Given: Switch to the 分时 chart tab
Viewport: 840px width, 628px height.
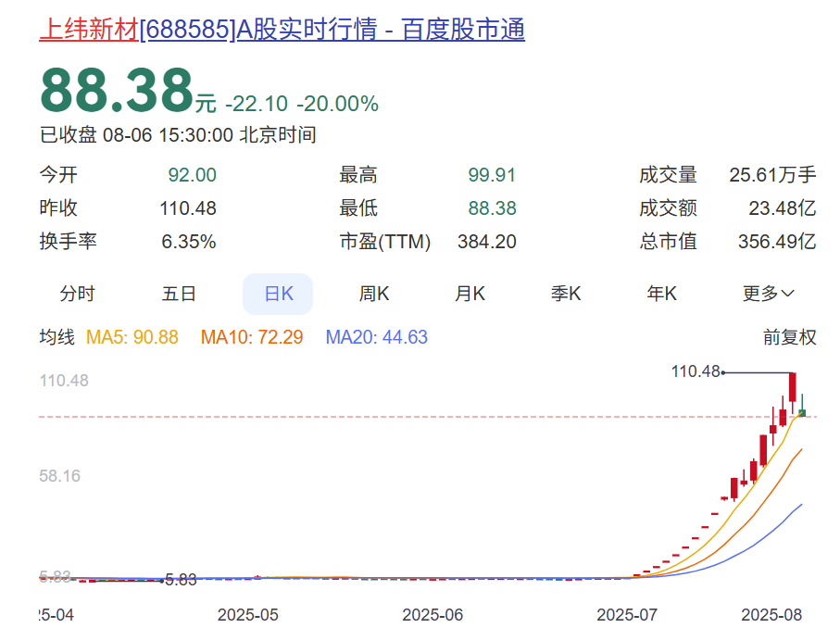Looking at the screenshot, I should 77,294.
